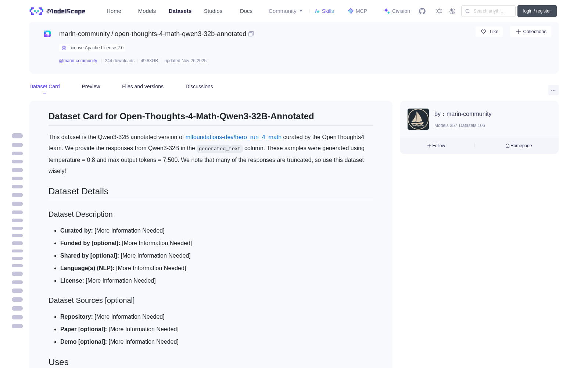Image resolution: width=588 pixels, height=368 pixels.
Task: Click the 'Dataset Description' subheading
Action: point(80,214)
